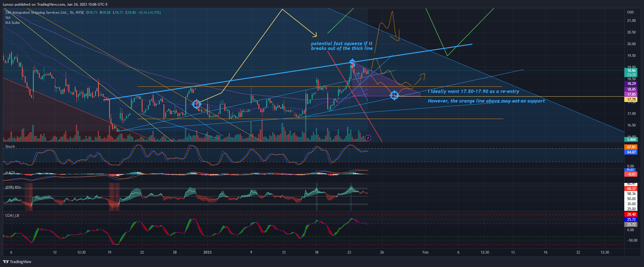Viewport: 644px width, 267px height.
Task: Click the 5.86K volume value label
Action: coord(631,140)
